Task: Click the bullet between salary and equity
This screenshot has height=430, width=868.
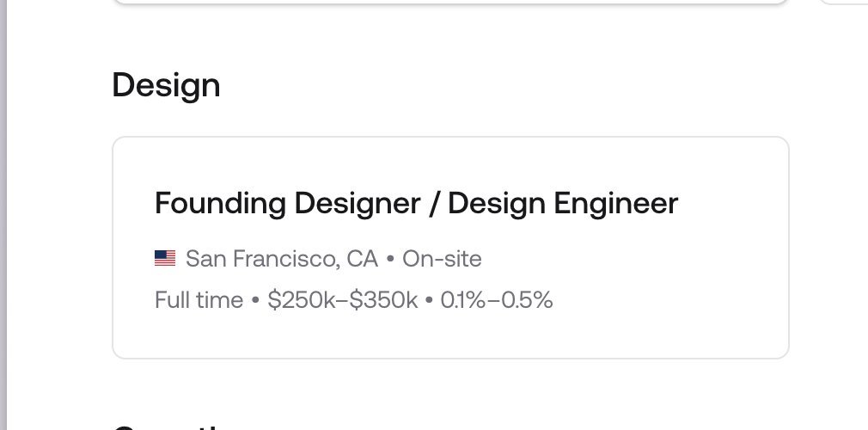Action: point(429,301)
